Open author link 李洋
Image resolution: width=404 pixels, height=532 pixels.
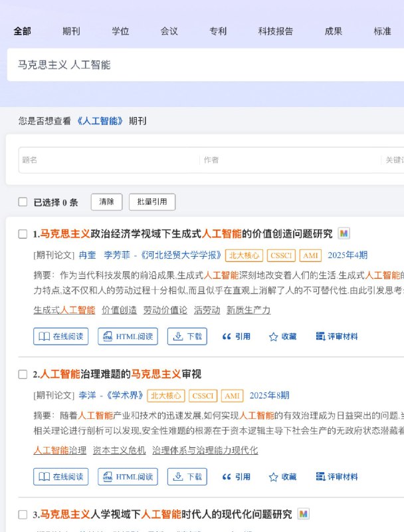pos(88,395)
